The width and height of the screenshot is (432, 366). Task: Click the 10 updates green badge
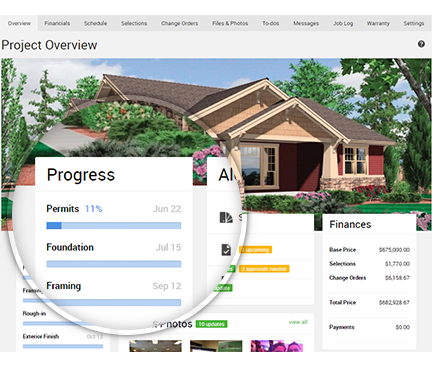211,324
